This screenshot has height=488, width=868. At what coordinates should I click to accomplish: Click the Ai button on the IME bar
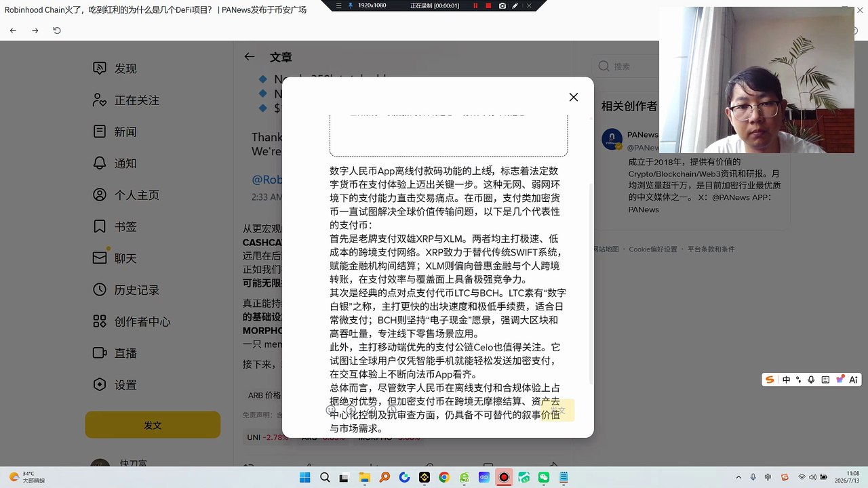[x=854, y=380]
